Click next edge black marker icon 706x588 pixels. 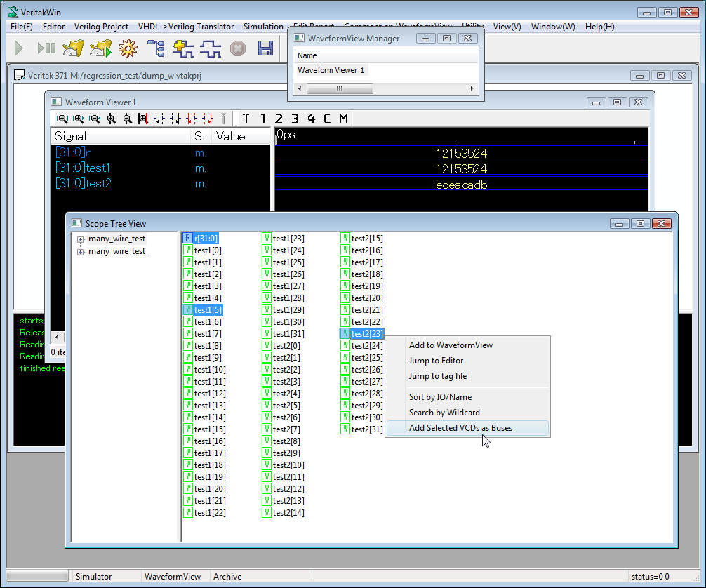tap(175, 119)
